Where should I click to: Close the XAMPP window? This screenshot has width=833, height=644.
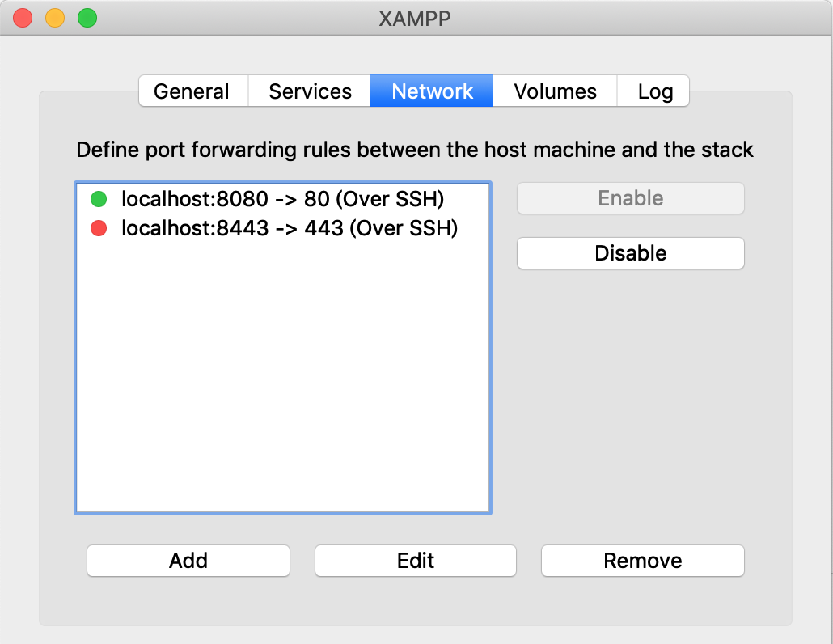tap(23, 18)
